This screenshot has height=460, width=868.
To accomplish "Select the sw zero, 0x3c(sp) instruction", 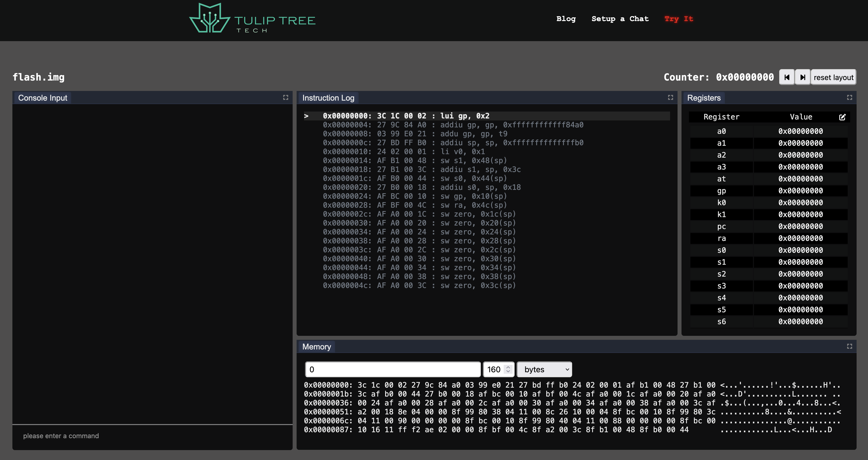I will click(487, 286).
